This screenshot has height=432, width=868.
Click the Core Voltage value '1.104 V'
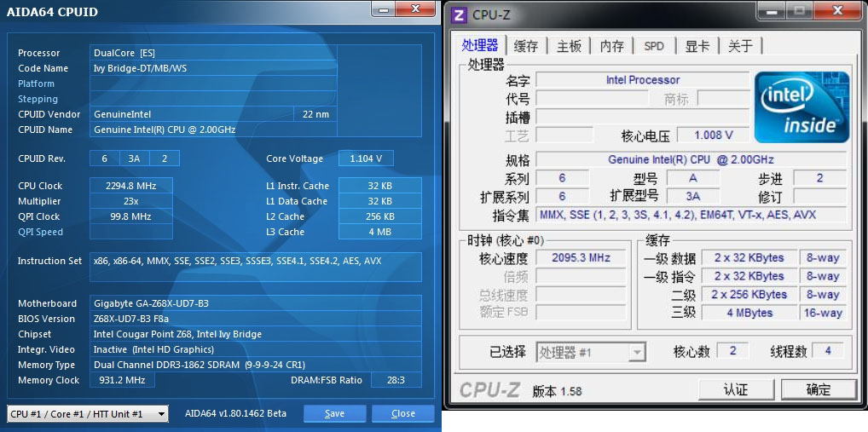(366, 158)
